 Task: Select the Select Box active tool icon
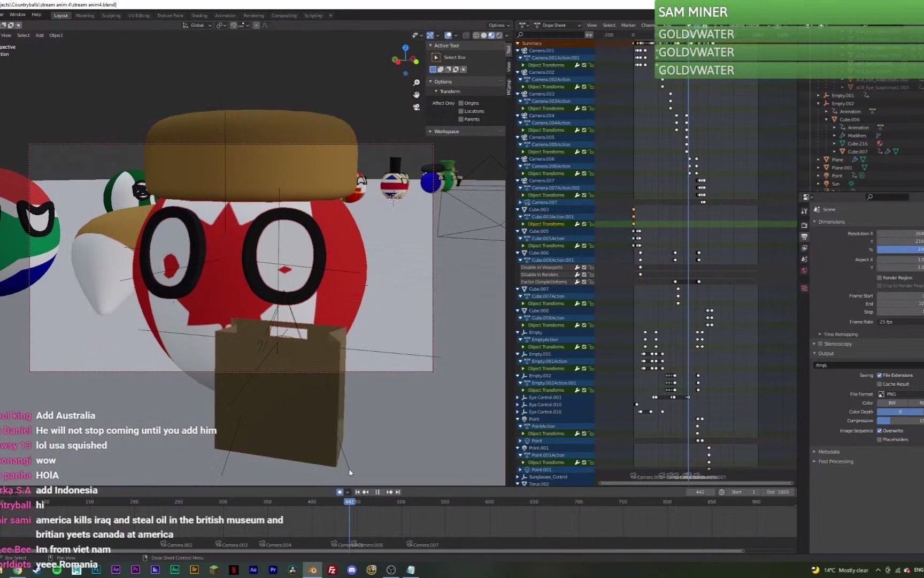[436, 57]
